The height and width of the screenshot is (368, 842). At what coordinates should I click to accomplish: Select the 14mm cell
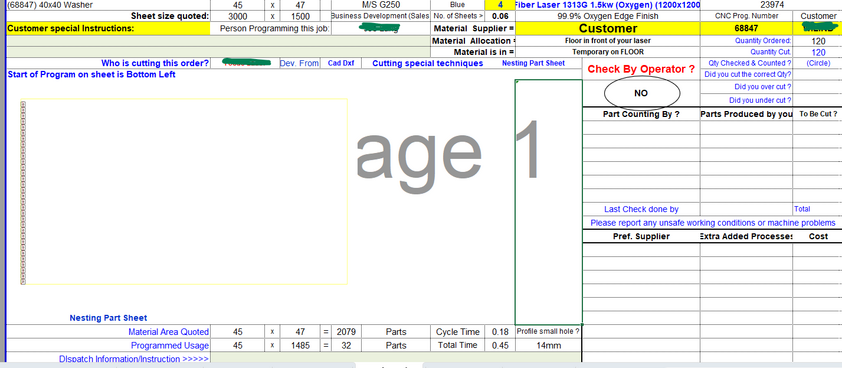548,346
